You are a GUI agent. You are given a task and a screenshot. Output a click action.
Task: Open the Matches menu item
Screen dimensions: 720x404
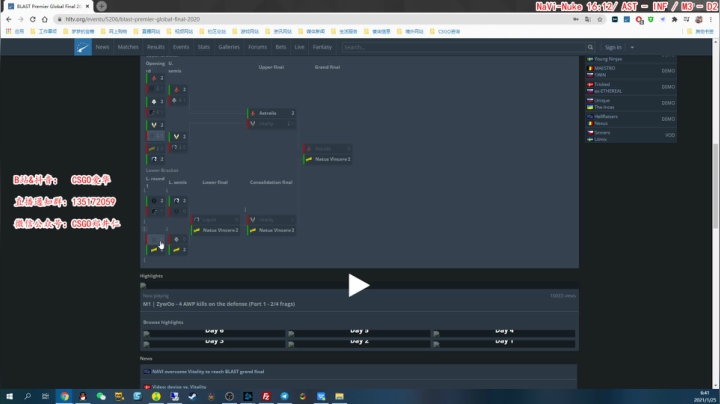(128, 47)
